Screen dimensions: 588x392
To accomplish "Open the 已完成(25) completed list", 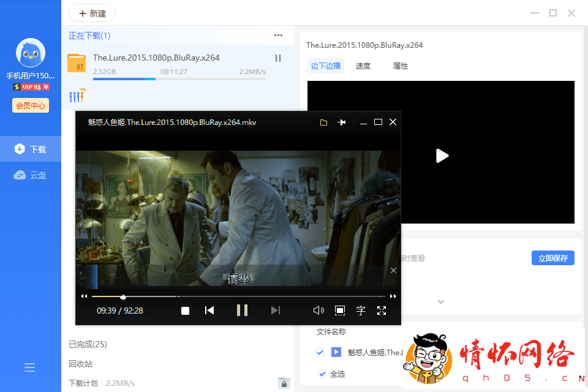I will coord(88,344).
